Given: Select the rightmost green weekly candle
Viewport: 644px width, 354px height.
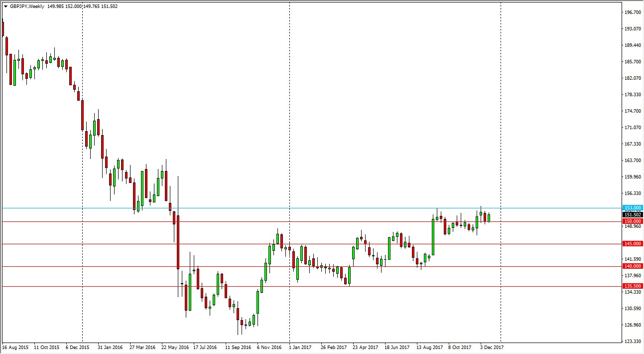Looking at the screenshot, I should click(489, 218).
